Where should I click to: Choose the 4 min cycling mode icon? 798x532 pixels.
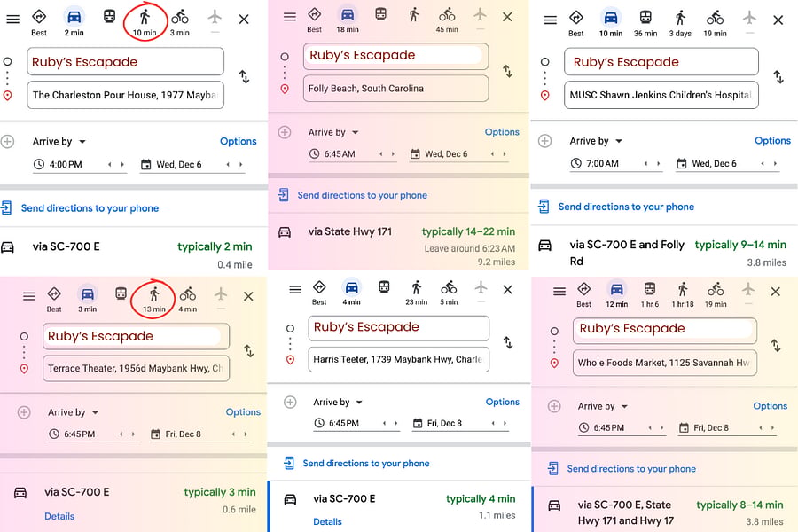pyautogui.click(x=188, y=293)
